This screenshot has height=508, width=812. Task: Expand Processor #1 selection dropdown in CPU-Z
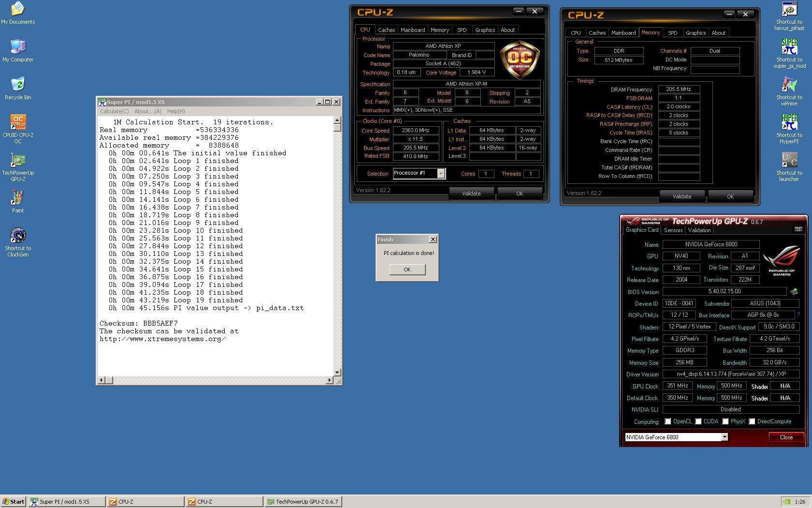tap(441, 173)
